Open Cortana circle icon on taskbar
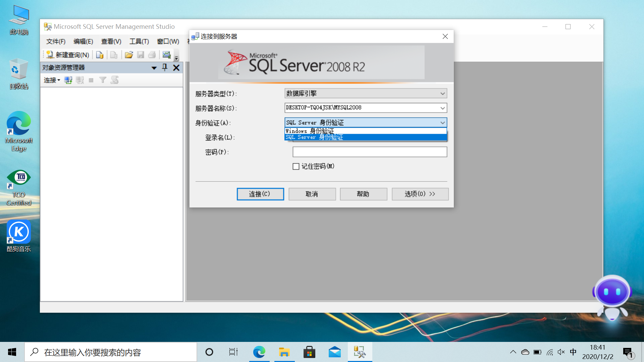This screenshot has width=644, height=362. pos(209,352)
